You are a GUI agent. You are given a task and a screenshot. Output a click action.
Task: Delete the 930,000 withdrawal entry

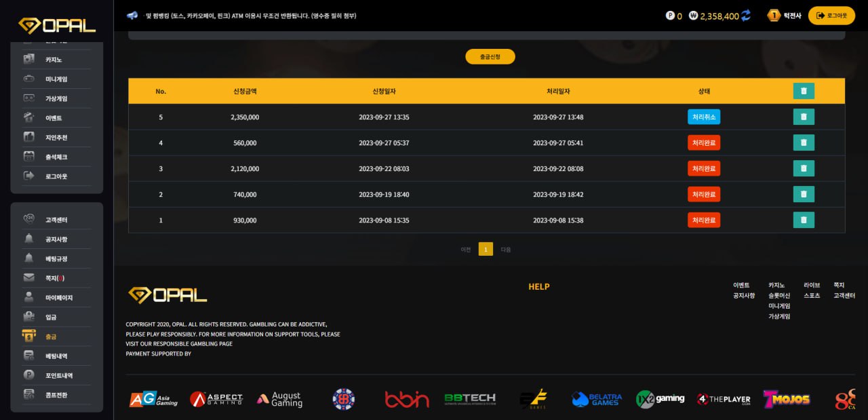[804, 220]
